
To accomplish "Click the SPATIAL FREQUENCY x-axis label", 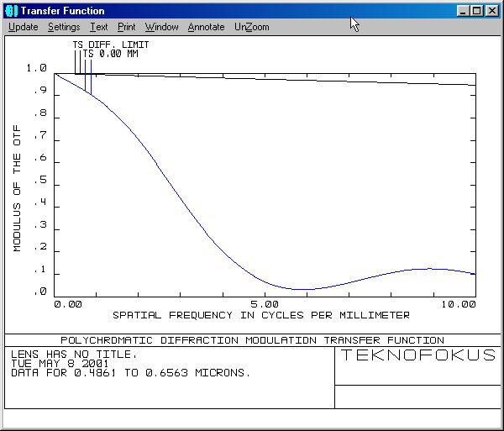I will click(x=260, y=315).
